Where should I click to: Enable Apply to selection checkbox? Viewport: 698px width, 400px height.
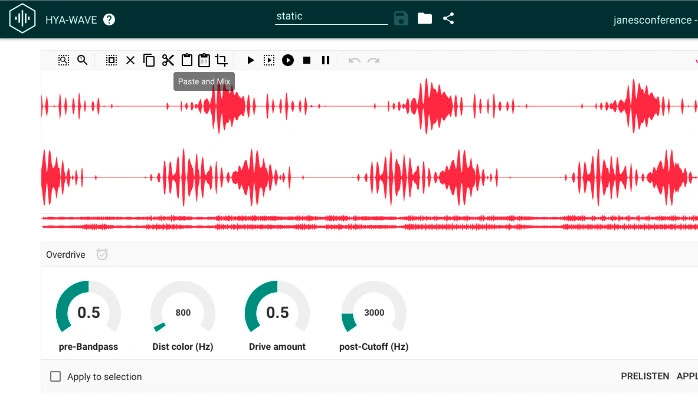pyautogui.click(x=56, y=377)
